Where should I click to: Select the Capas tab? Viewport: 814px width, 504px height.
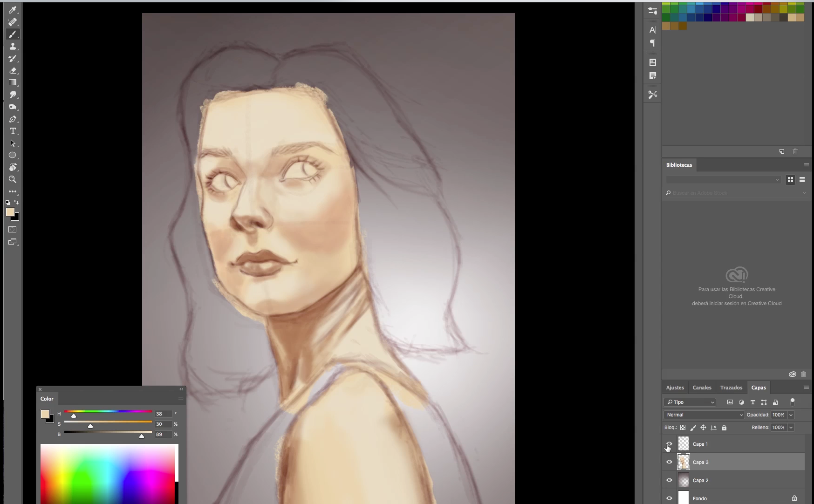[759, 388]
